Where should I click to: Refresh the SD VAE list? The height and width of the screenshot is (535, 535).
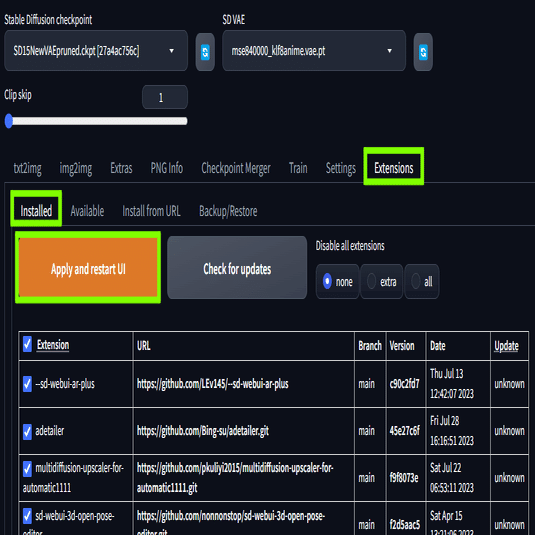pos(423,52)
